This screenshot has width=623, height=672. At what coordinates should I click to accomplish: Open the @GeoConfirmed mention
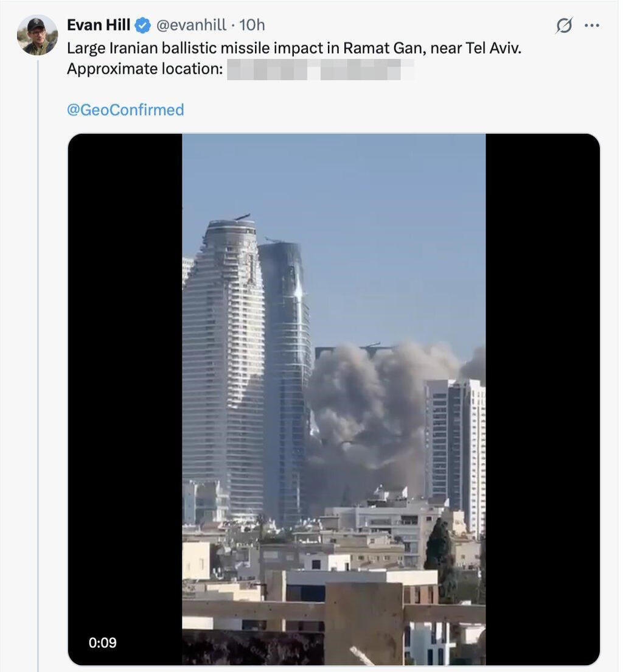[x=125, y=109]
